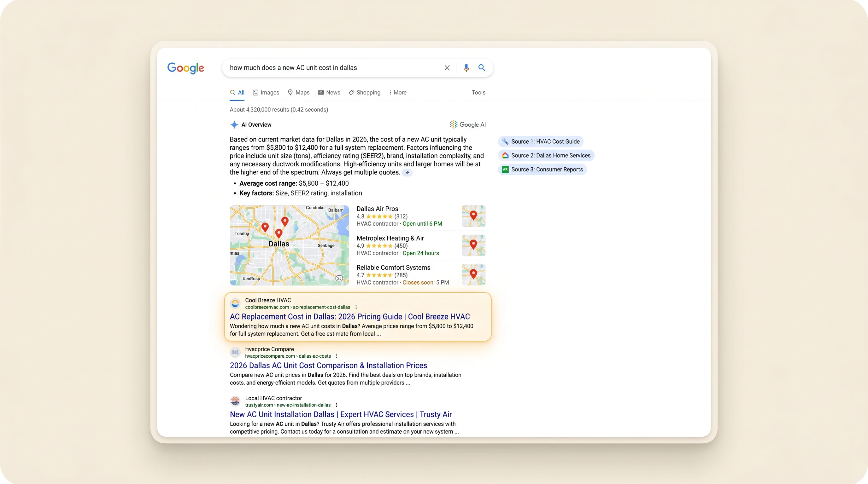This screenshot has height=484, width=868.
Task: Select the All tab
Action: point(237,93)
